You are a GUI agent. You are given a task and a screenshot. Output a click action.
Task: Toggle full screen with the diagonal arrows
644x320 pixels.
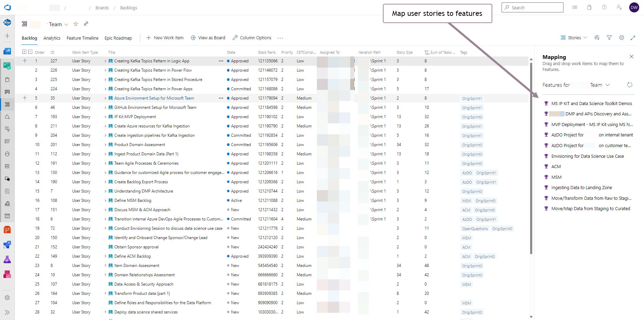point(633,38)
